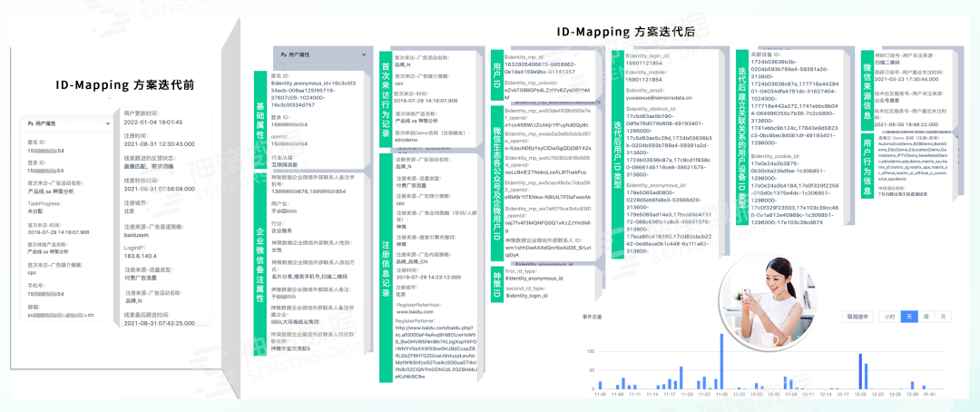Select the 天 granularity tab
Screen dimensions: 980x412
[908, 317]
